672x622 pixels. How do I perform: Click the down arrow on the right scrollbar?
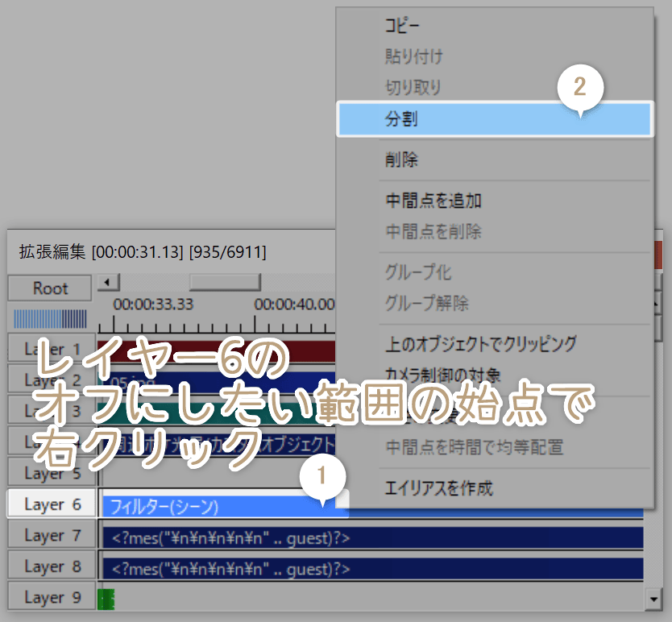[654, 599]
